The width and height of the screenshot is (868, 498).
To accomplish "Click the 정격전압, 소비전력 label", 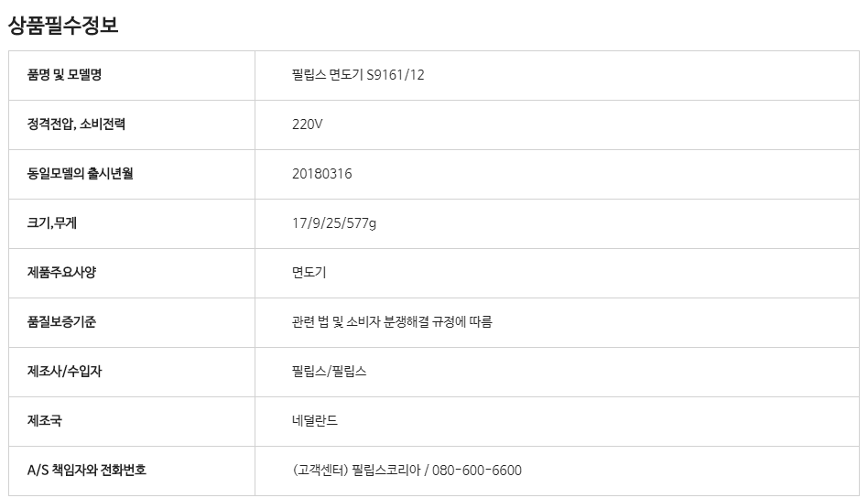I will point(76,124).
